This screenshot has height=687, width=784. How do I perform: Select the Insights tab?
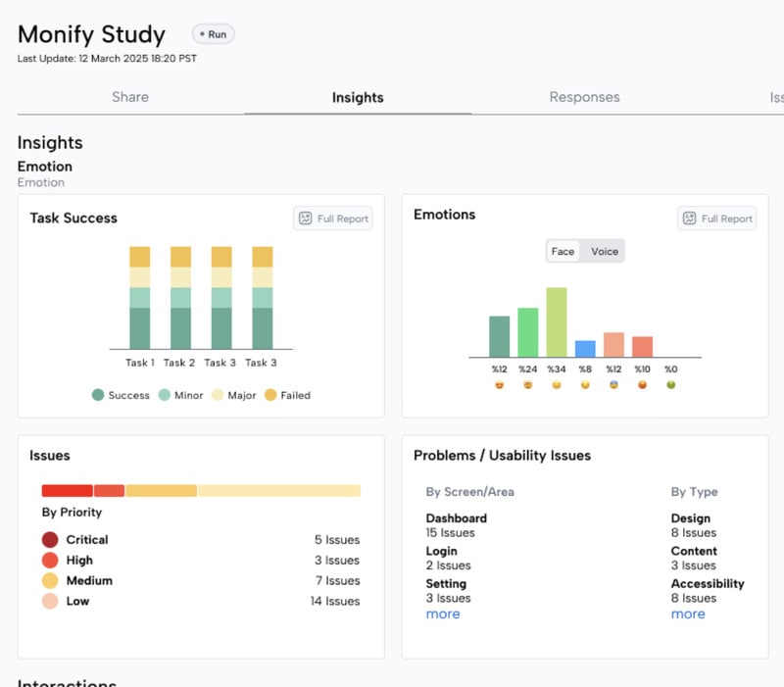click(358, 98)
